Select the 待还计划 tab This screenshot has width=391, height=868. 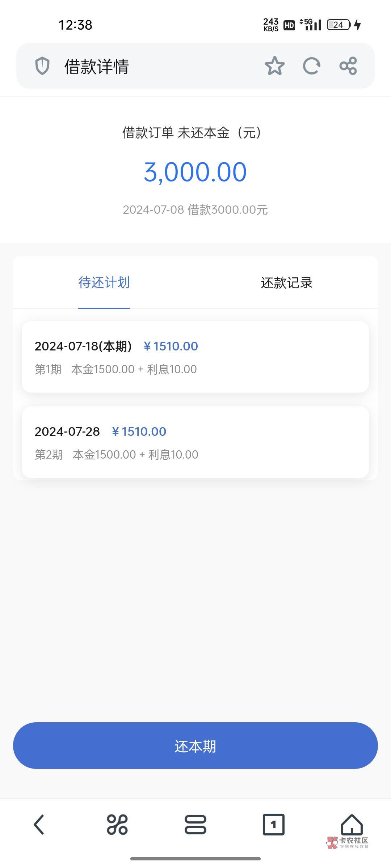point(104,283)
